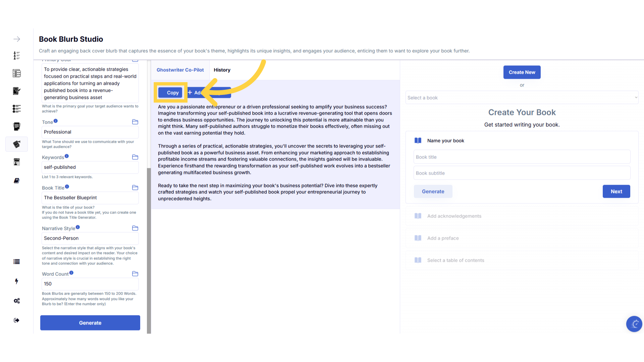
Task: Click the blue Generate button at bottom left
Action: [x=90, y=323]
